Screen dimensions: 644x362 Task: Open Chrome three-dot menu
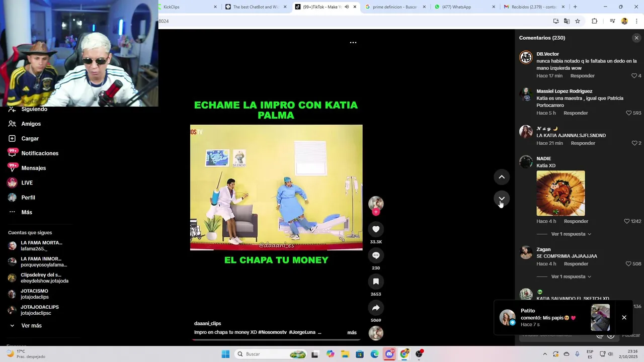click(x=636, y=21)
